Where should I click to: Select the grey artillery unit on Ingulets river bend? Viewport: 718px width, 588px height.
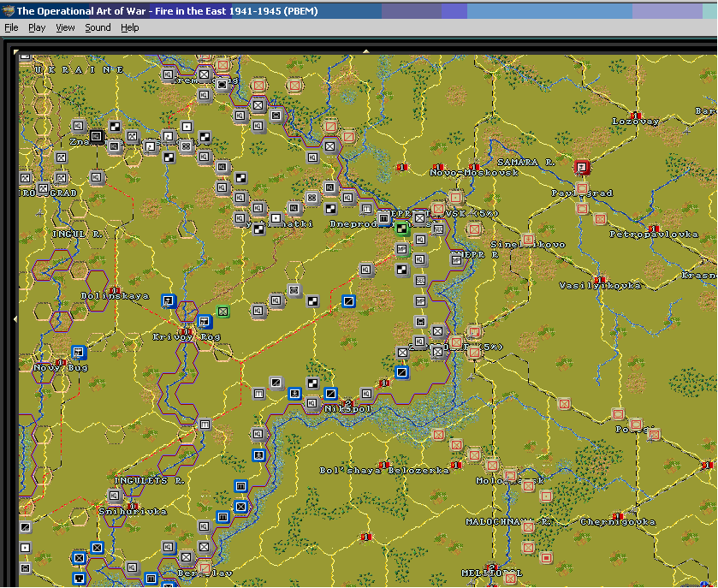(x=205, y=425)
